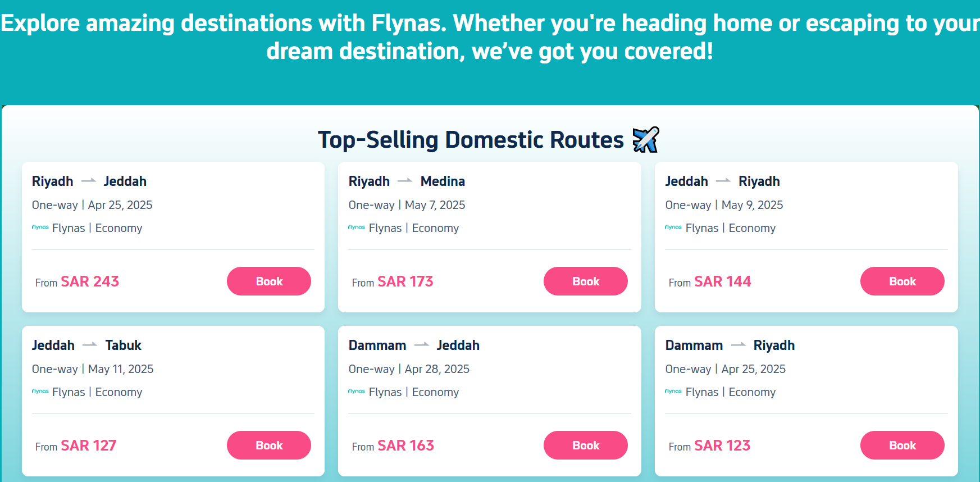The image size is (980, 482).
Task: Click the arrow between Jeddah and Tabuk
Action: coord(90,345)
